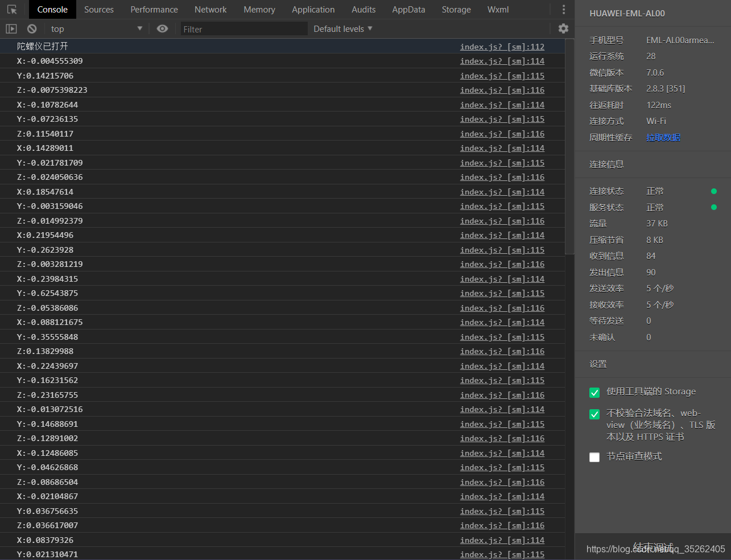Clear the console with the ban icon

pos(32,28)
